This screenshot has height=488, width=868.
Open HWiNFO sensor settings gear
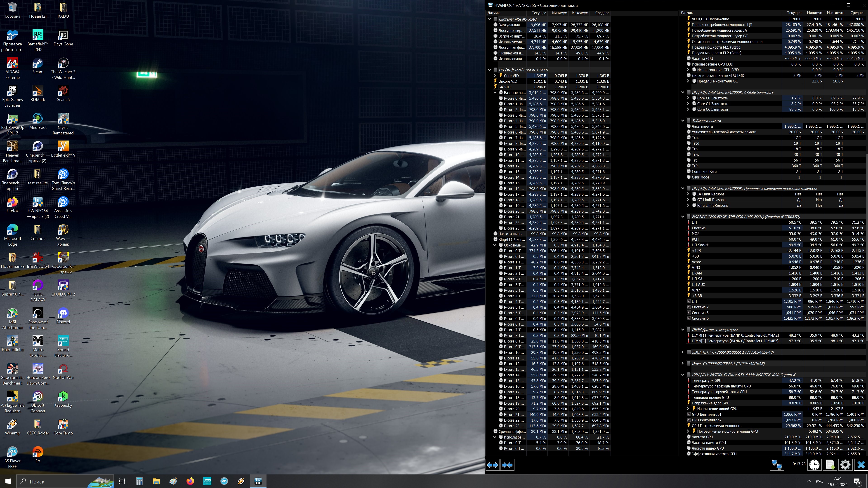(845, 465)
